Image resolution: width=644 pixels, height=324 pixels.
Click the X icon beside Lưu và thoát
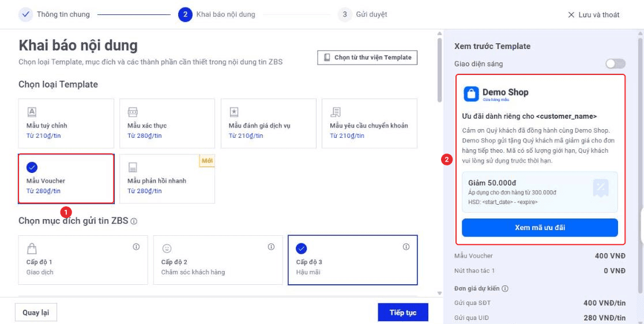tap(571, 15)
